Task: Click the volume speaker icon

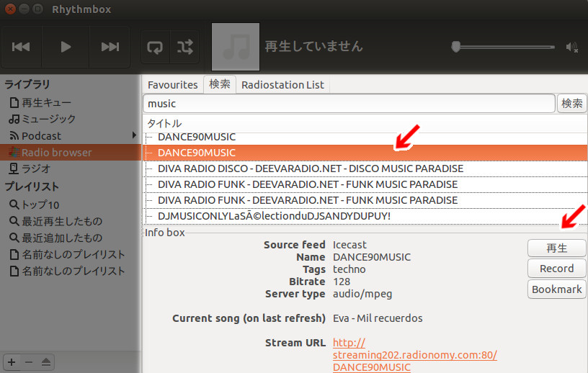Action: click(572, 48)
